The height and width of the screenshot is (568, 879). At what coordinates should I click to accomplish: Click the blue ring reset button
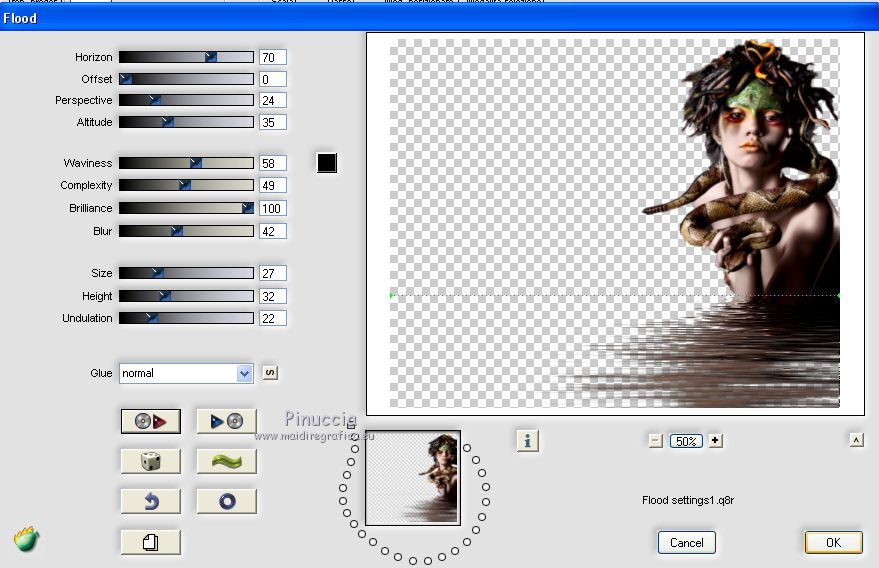226,501
